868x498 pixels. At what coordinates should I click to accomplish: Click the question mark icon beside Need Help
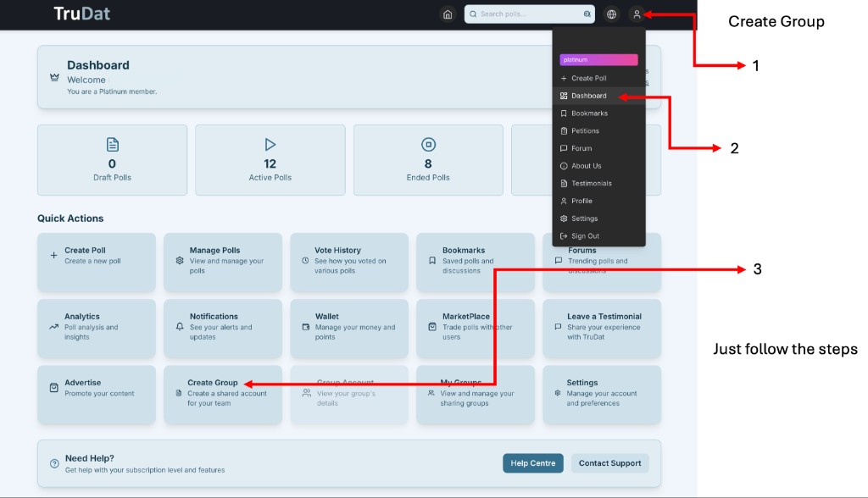pyautogui.click(x=54, y=463)
